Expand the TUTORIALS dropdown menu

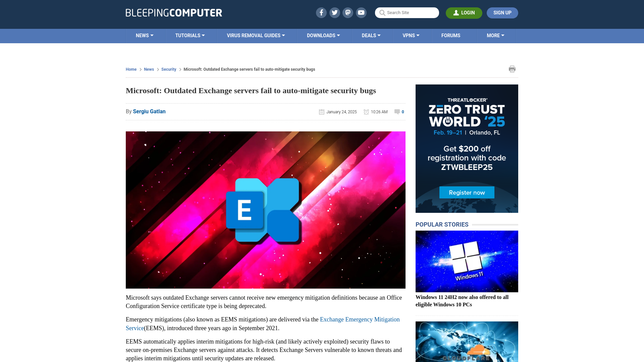tap(190, 35)
